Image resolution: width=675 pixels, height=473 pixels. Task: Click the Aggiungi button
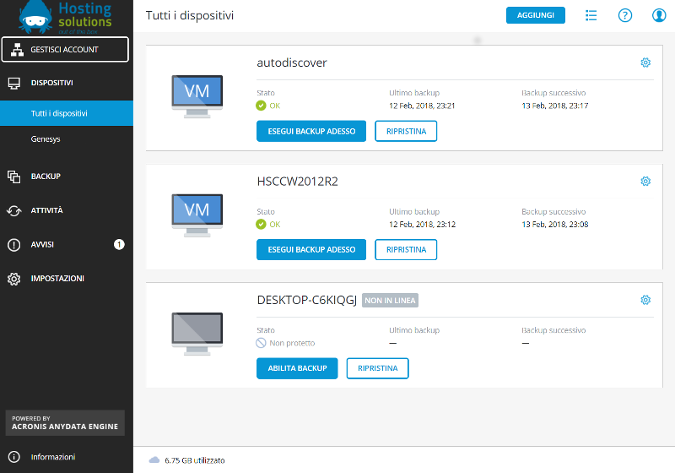pyautogui.click(x=535, y=15)
